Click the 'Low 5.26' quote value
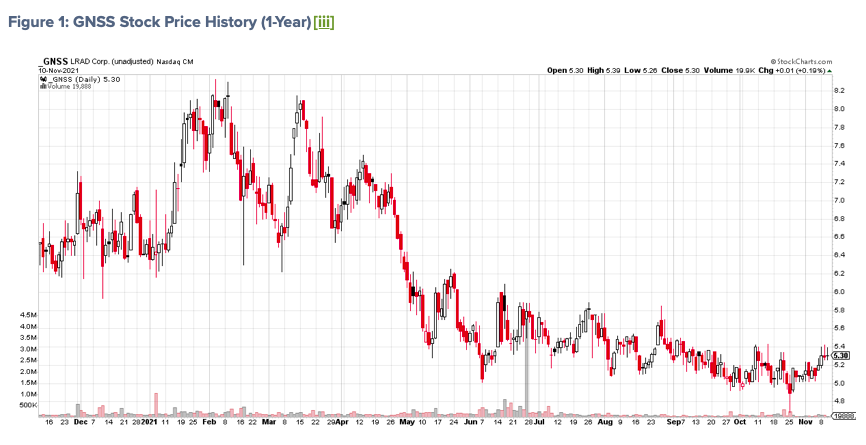This screenshot has height=445, width=866. point(640,71)
